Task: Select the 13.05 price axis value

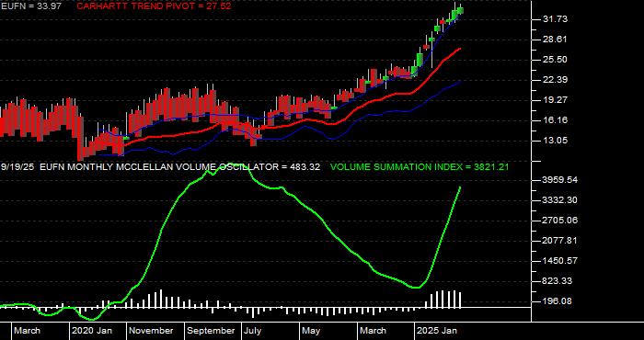Action: (x=555, y=141)
